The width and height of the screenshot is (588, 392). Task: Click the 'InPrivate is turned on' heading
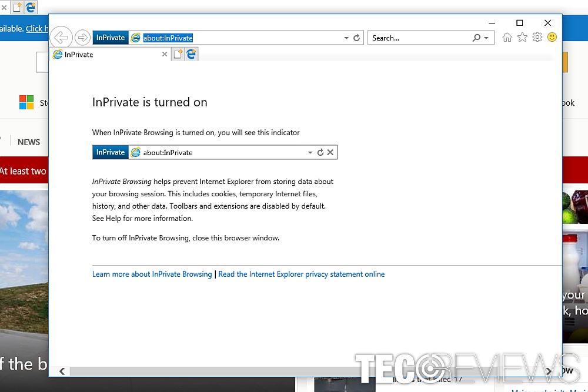(x=149, y=102)
